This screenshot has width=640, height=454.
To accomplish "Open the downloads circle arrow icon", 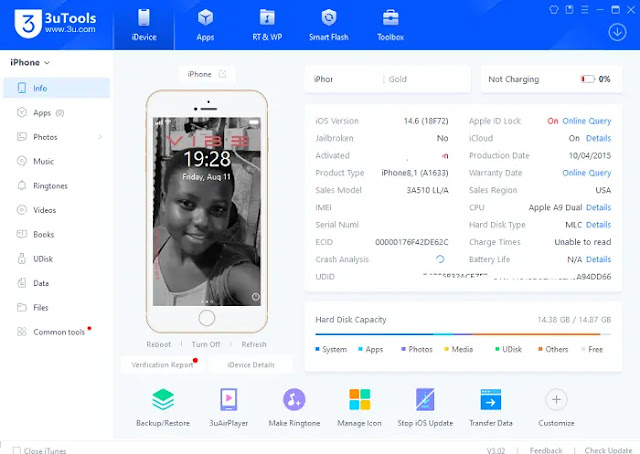I will 617,32.
